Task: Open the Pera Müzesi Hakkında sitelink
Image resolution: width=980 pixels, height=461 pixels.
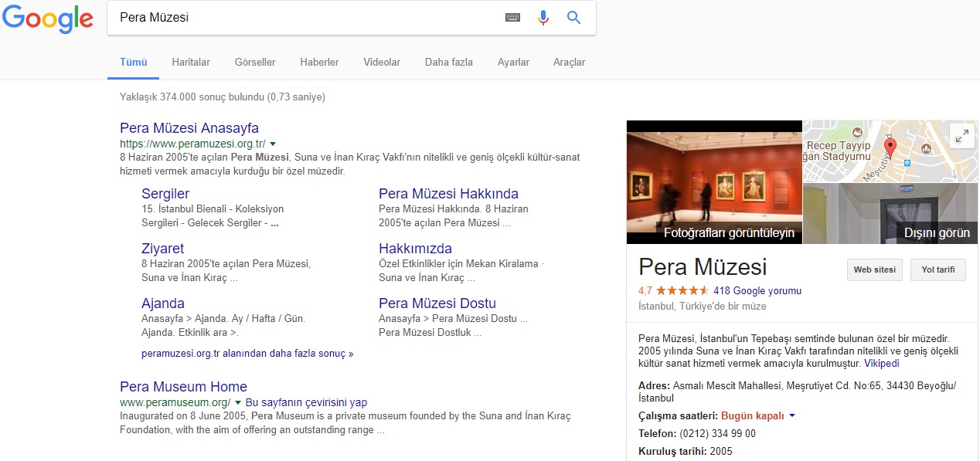Action: (x=448, y=194)
